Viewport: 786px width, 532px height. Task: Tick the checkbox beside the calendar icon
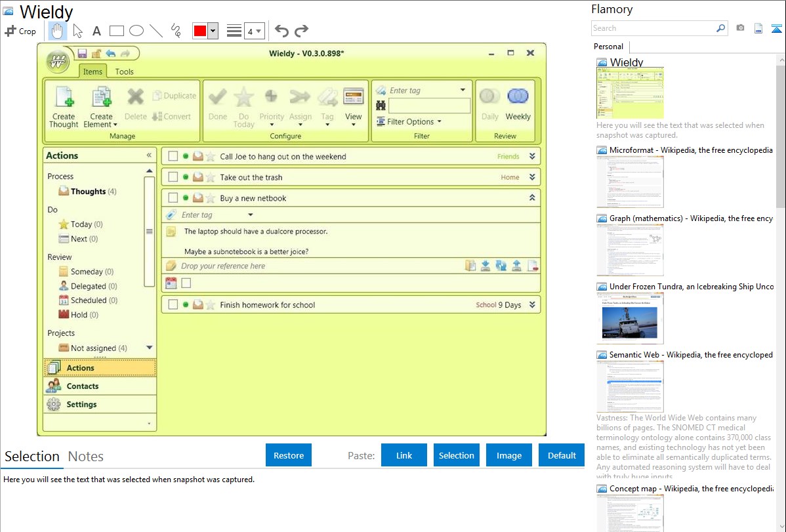click(186, 283)
